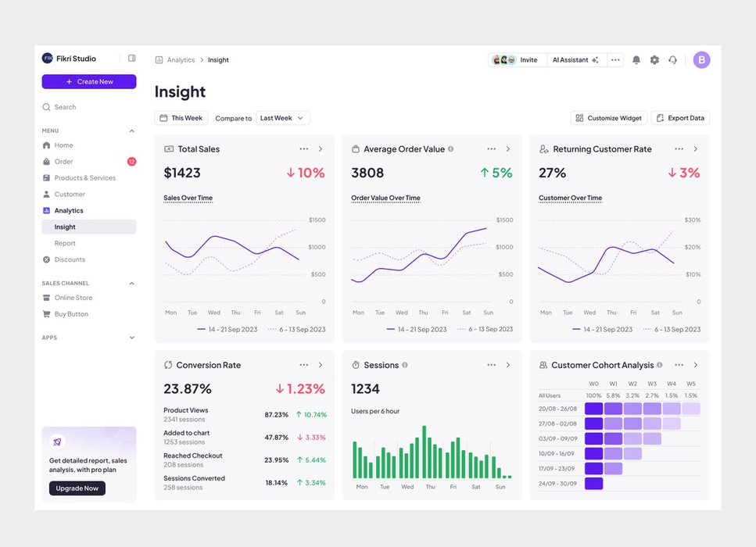Click info icon beside Customer Cohort Analysis
The image size is (756, 547).
pyautogui.click(x=659, y=365)
